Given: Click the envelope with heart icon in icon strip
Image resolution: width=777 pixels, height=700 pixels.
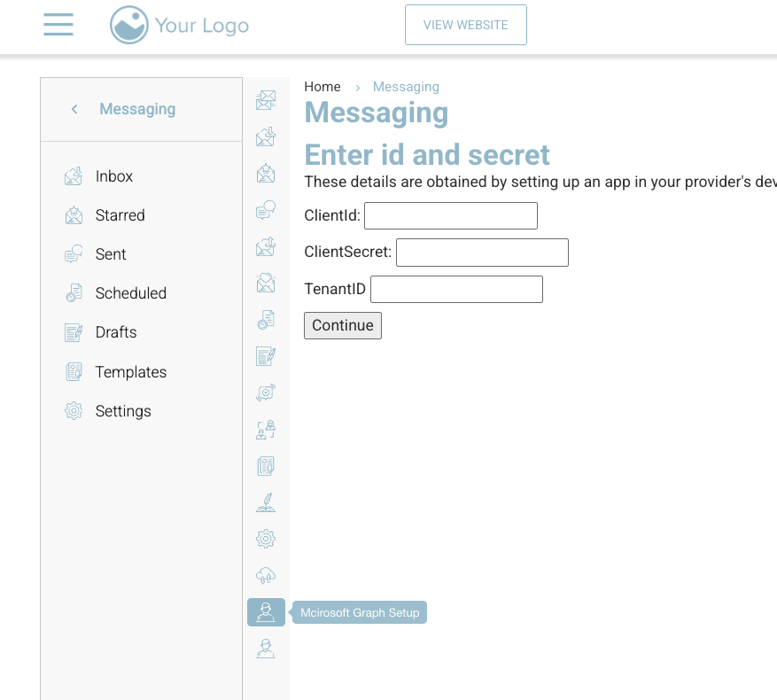Looking at the screenshot, I should (266, 283).
